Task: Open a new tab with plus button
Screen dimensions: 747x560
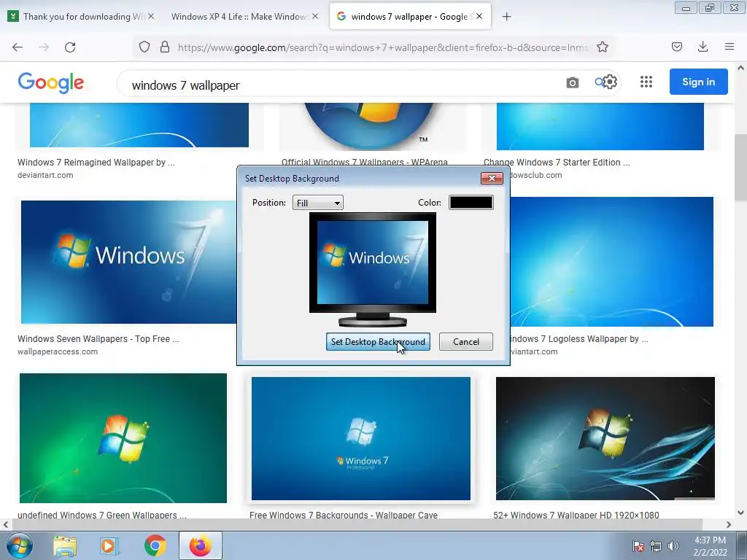Action: (506, 17)
